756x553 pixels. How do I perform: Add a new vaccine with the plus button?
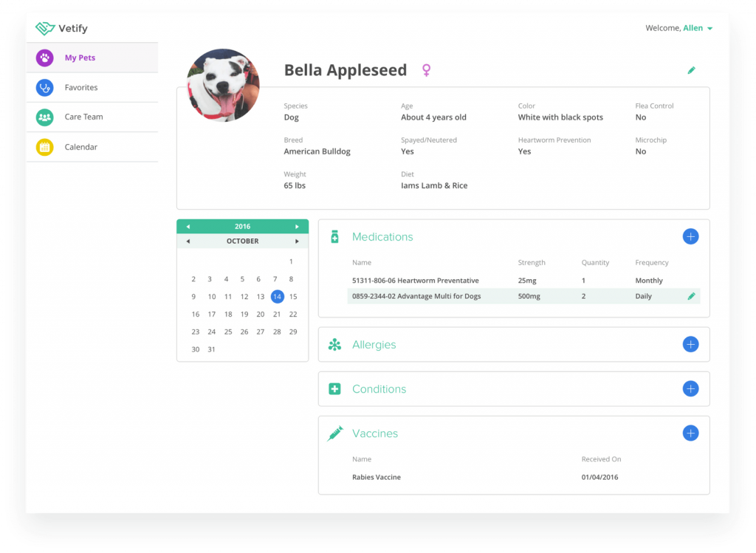(x=690, y=433)
